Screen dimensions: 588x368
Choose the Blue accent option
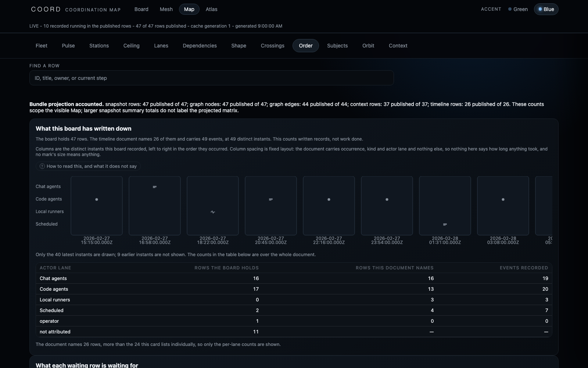click(546, 9)
